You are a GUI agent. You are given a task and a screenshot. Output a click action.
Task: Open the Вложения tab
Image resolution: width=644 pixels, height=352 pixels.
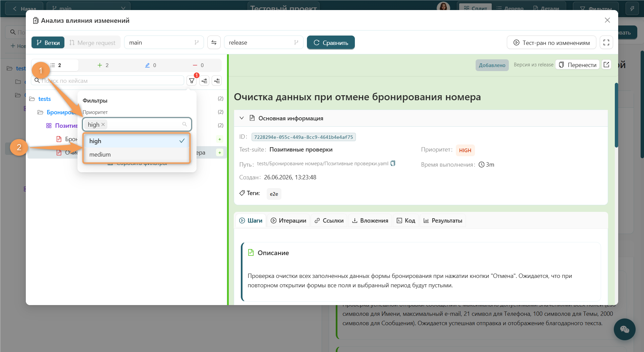[x=370, y=221]
